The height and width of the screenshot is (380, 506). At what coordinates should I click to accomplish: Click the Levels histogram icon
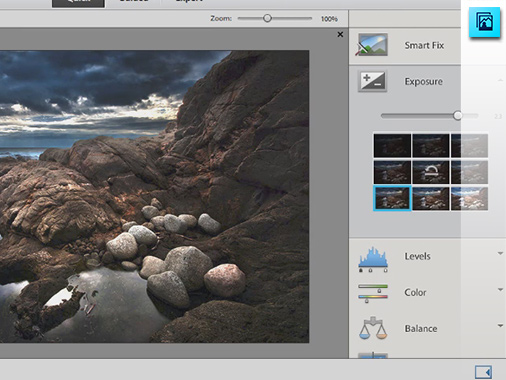pos(373,259)
